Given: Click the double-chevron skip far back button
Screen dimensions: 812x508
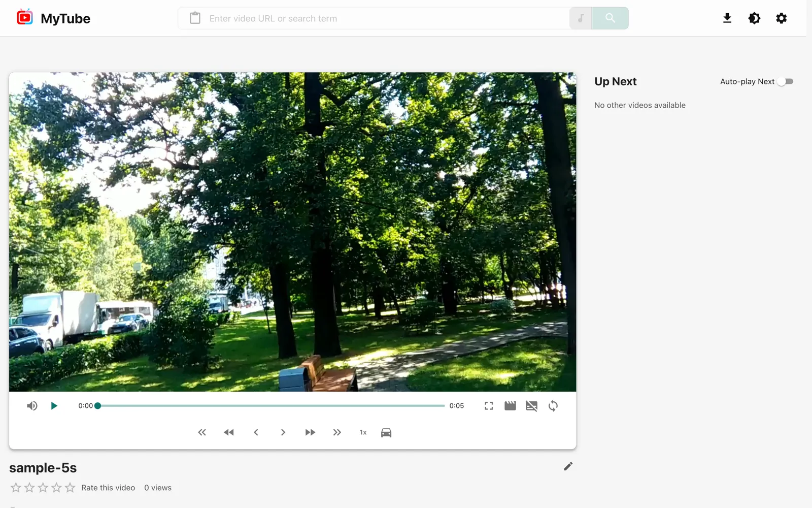Looking at the screenshot, I should tap(202, 432).
